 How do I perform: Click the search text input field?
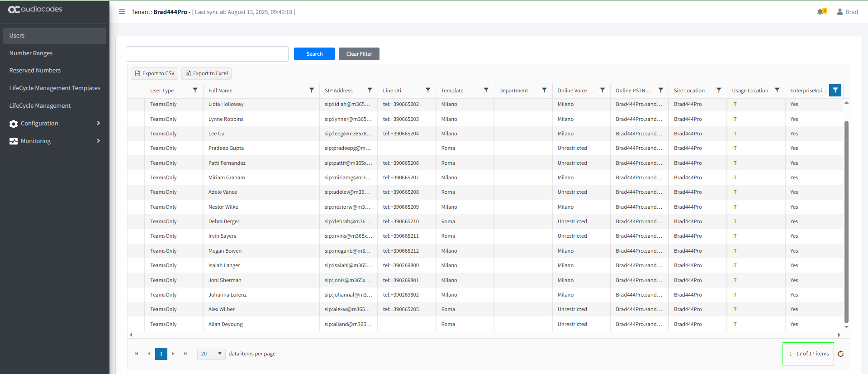pyautogui.click(x=207, y=54)
